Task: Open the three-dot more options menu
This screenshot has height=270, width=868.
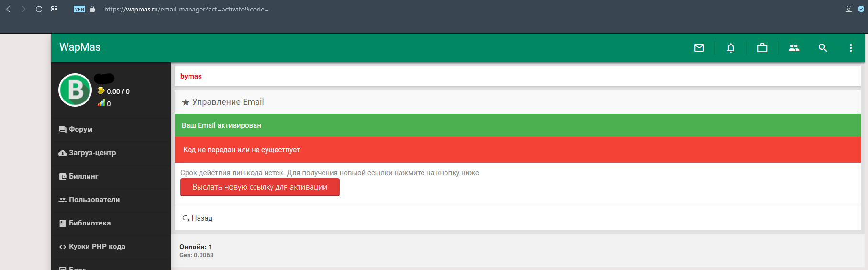Action: (850, 48)
